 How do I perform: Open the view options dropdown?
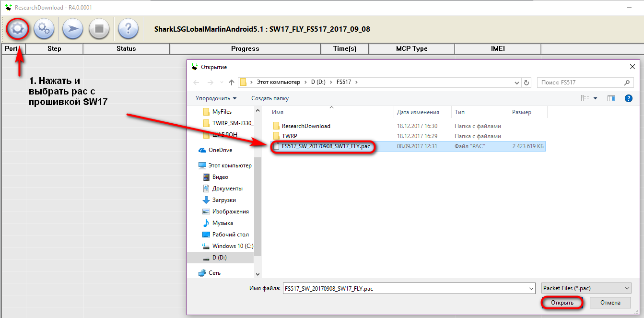tap(596, 98)
